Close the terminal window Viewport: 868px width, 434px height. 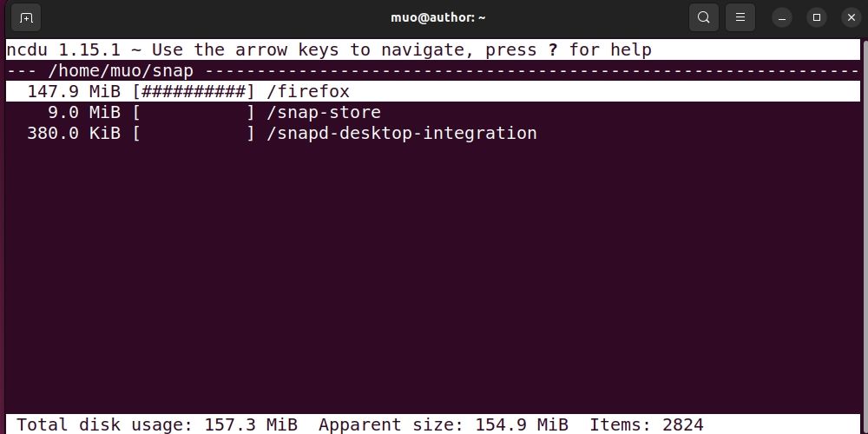coord(849,17)
